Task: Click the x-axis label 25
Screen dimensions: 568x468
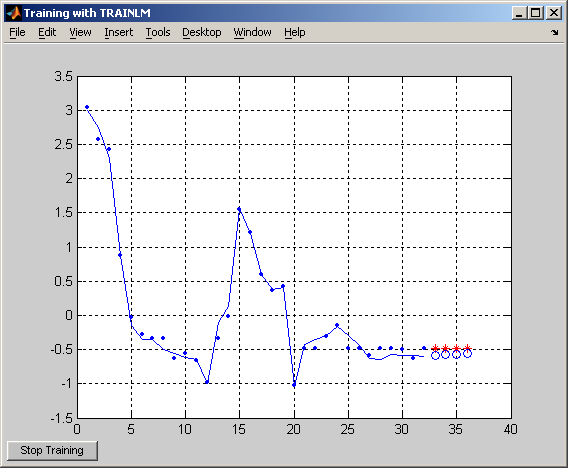Action: click(348, 429)
